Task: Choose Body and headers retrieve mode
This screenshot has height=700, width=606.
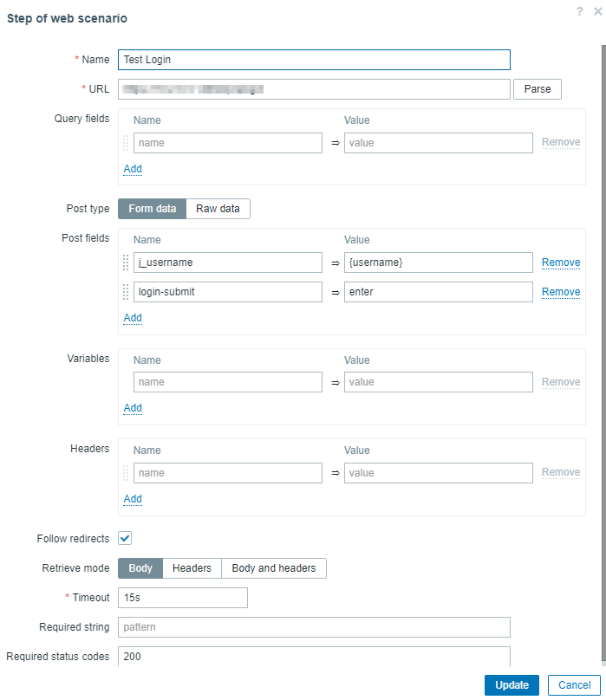Action: 274,568
